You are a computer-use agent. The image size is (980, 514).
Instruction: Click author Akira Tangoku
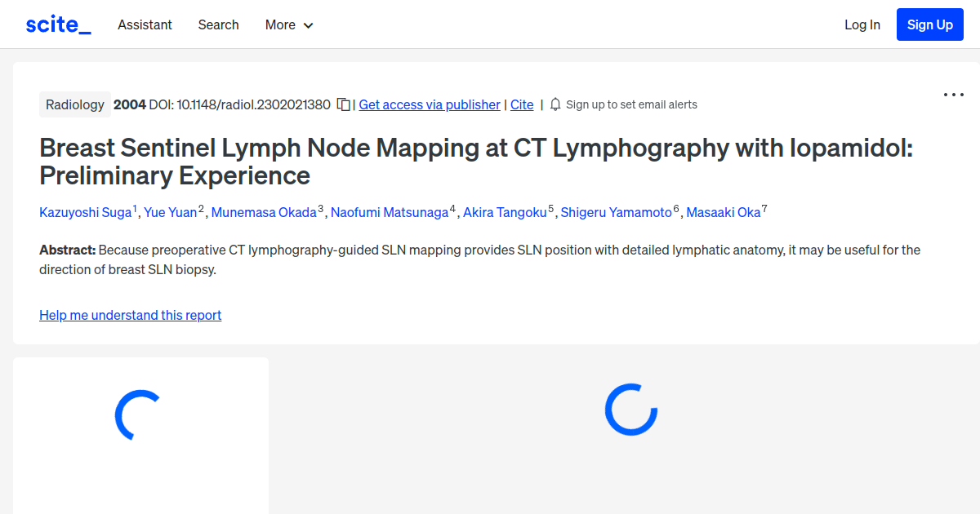(x=506, y=212)
